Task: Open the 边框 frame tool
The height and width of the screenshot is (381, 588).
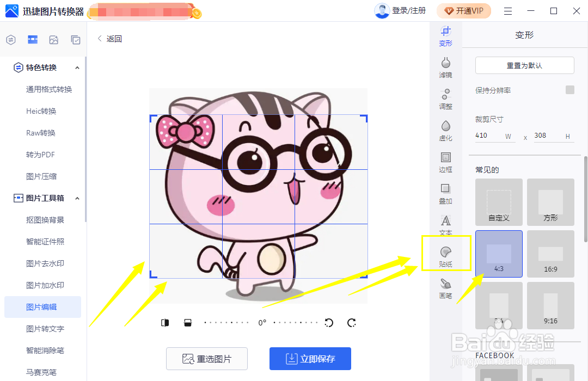Action: [x=445, y=162]
